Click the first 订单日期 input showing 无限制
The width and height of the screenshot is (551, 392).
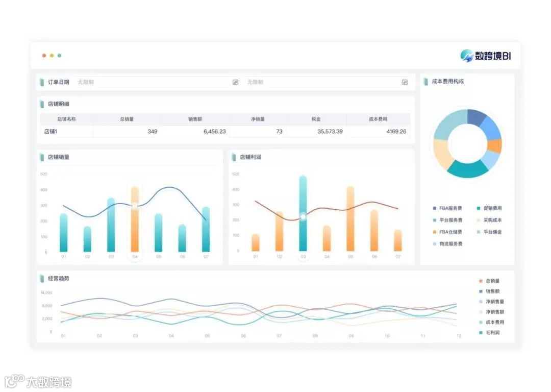pos(158,82)
